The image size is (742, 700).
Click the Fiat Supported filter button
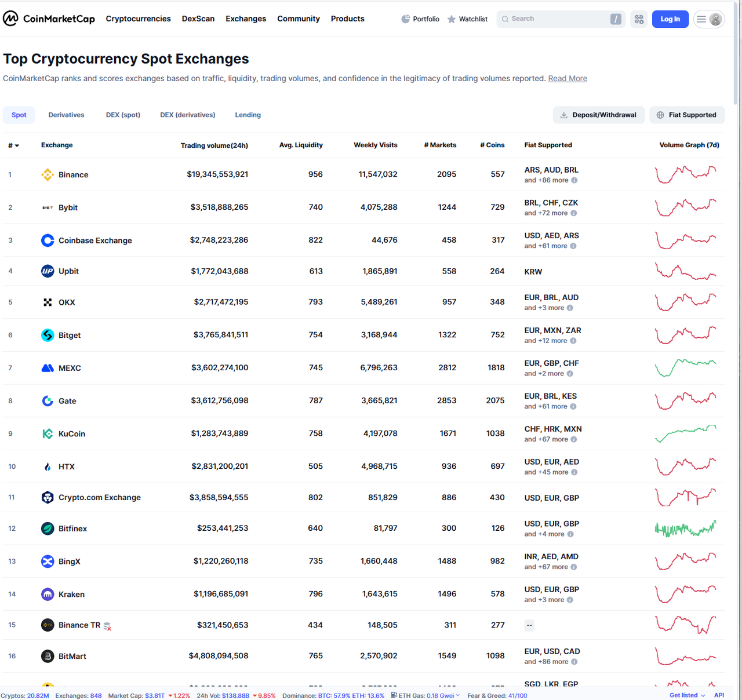pos(687,115)
